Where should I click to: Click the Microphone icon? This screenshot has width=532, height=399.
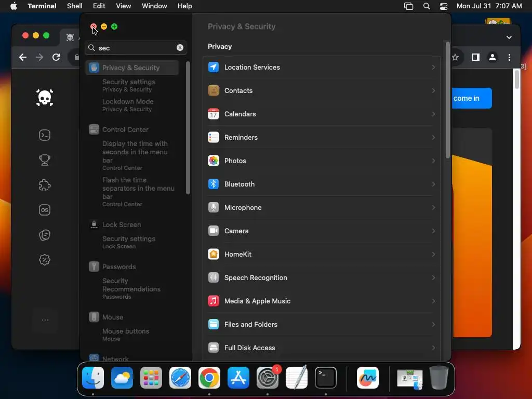[x=214, y=208]
